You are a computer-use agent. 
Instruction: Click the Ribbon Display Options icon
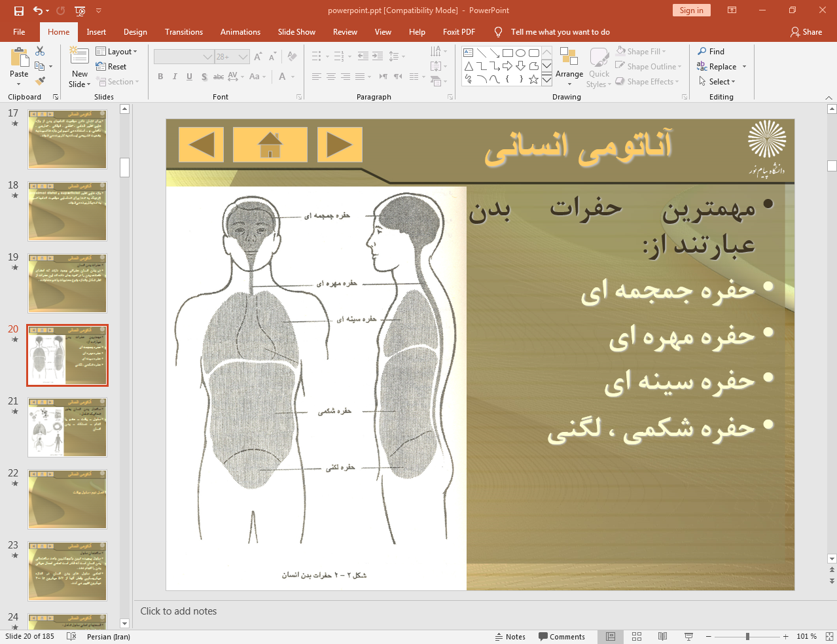pyautogui.click(x=732, y=10)
